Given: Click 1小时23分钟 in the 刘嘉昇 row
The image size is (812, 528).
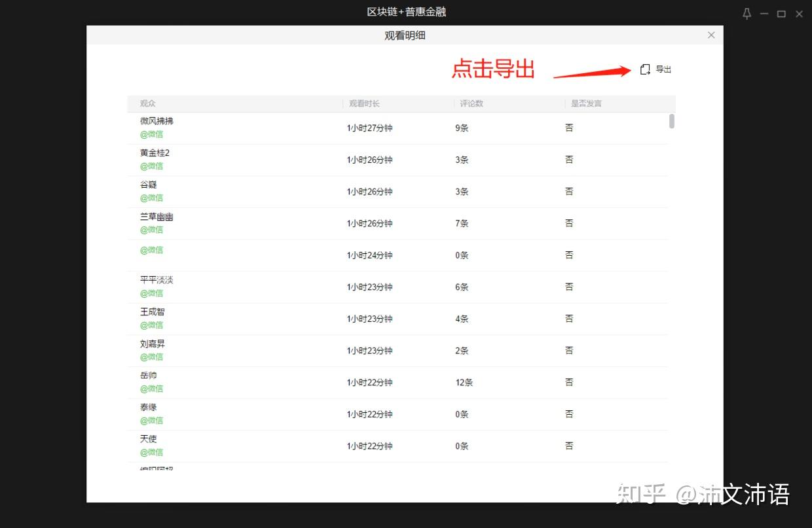Looking at the screenshot, I should (370, 351).
